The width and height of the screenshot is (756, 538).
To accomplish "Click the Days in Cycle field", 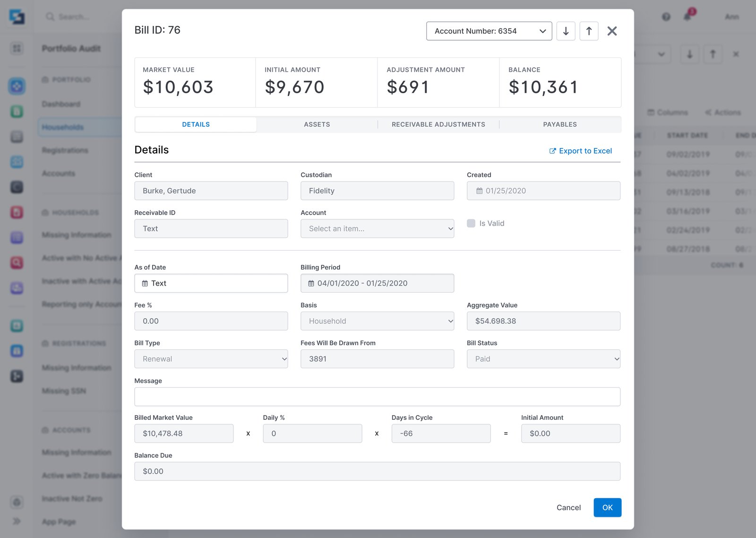I will point(441,434).
